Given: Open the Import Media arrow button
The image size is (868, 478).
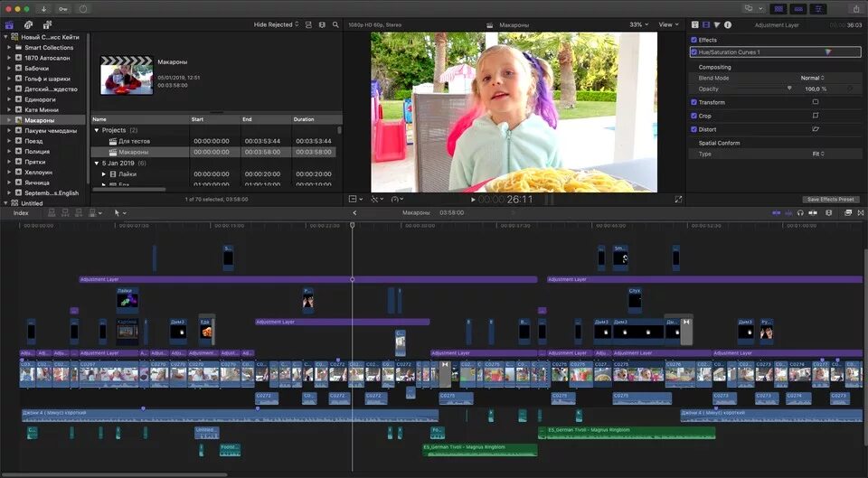Looking at the screenshot, I should tap(44, 9).
